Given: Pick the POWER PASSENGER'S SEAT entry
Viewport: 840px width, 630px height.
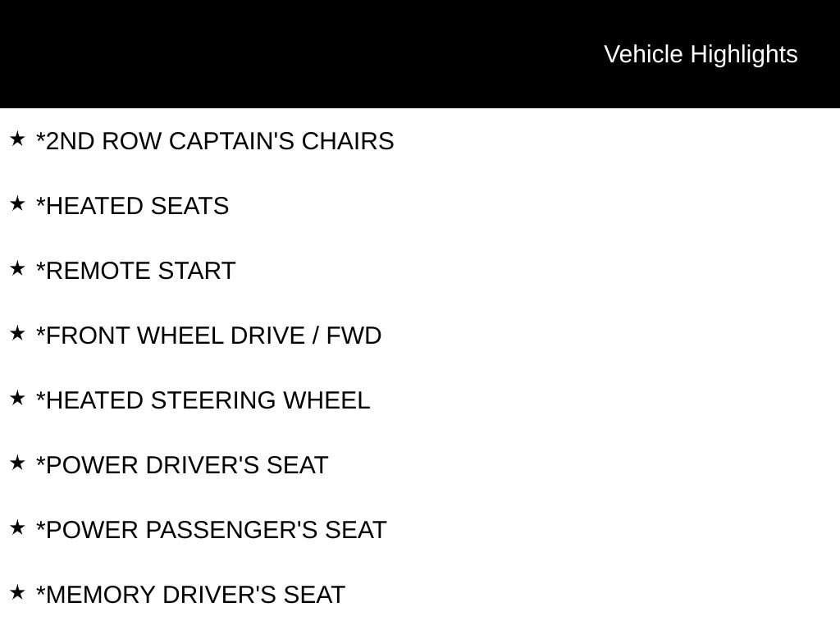Looking at the screenshot, I should coord(212,530).
